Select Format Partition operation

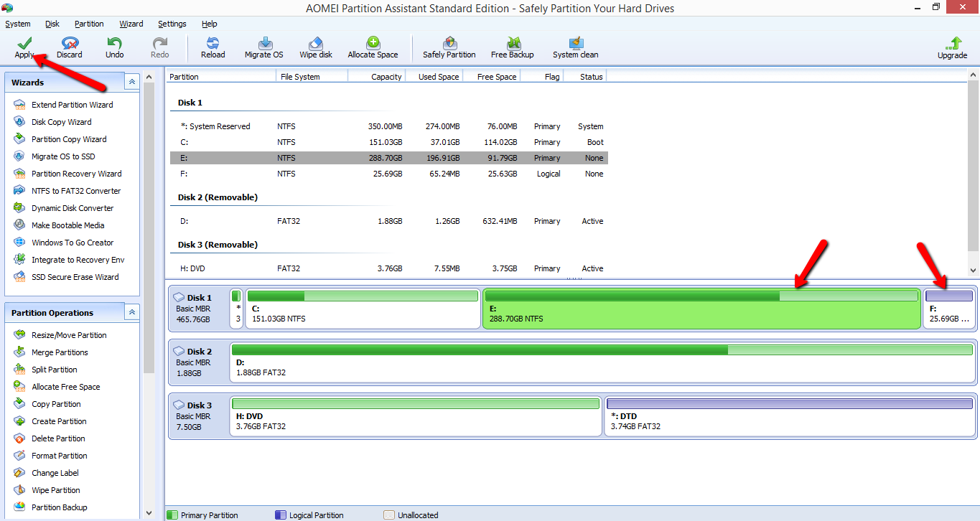pos(59,456)
